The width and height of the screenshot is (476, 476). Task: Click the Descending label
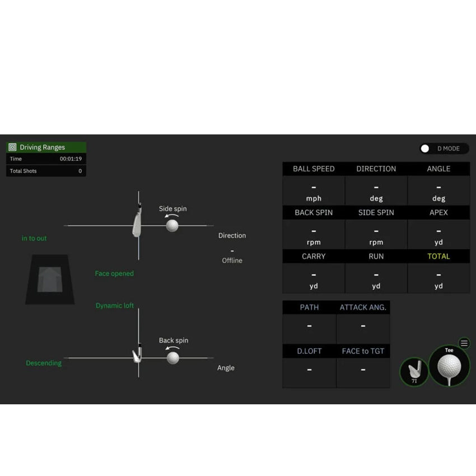coord(44,363)
